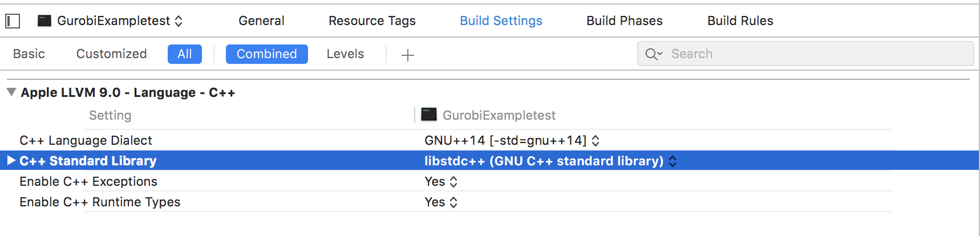Viewport: 980px width, 236px height.
Task: Toggle the project navigator sidebar icon
Action: (x=13, y=21)
